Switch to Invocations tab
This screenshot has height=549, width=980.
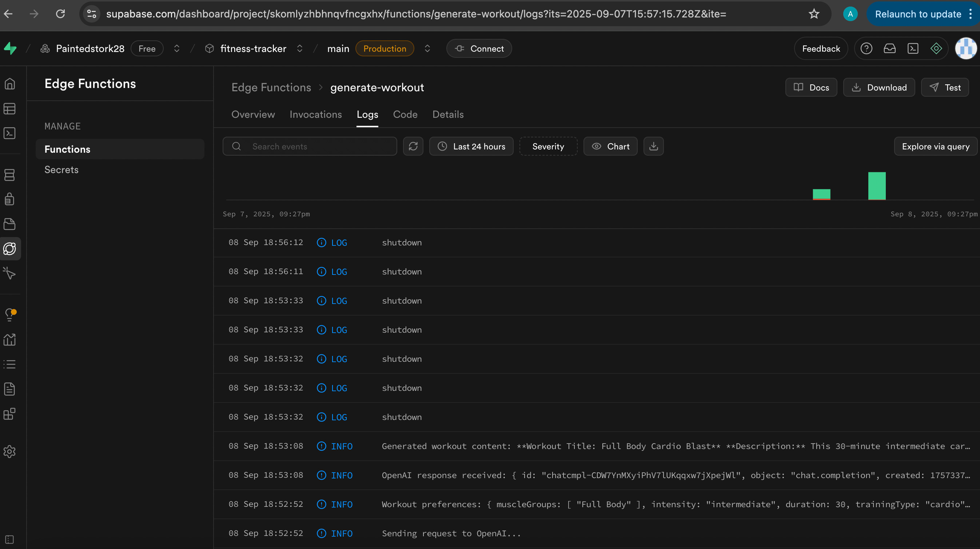click(x=315, y=115)
